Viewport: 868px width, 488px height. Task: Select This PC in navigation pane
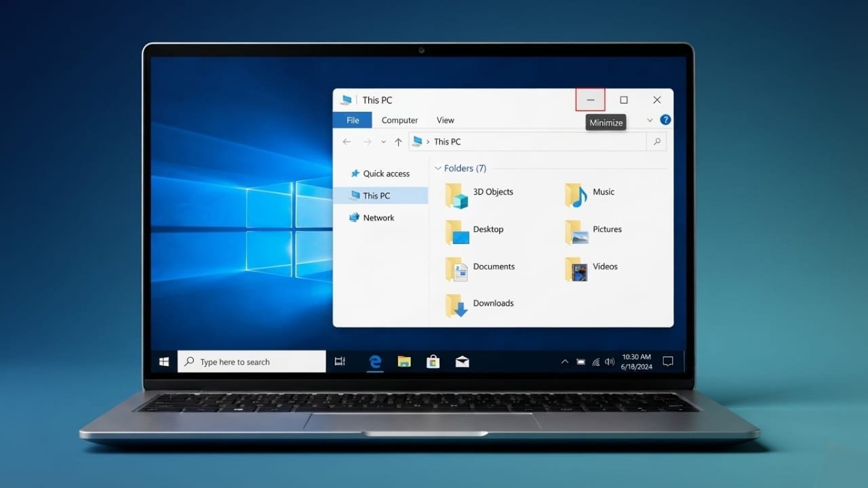pos(381,195)
